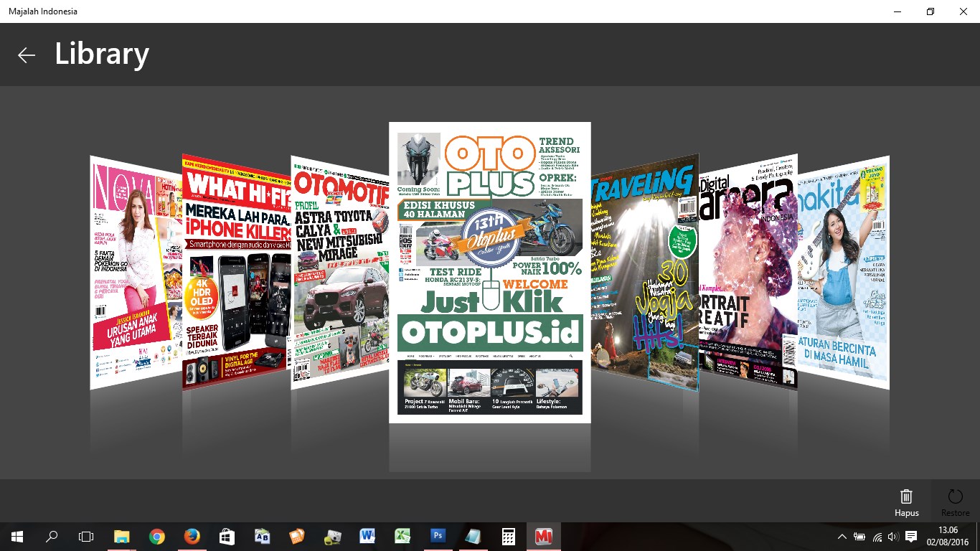Restore down the Majalah Indonesia window
980x551 pixels.
click(930, 11)
